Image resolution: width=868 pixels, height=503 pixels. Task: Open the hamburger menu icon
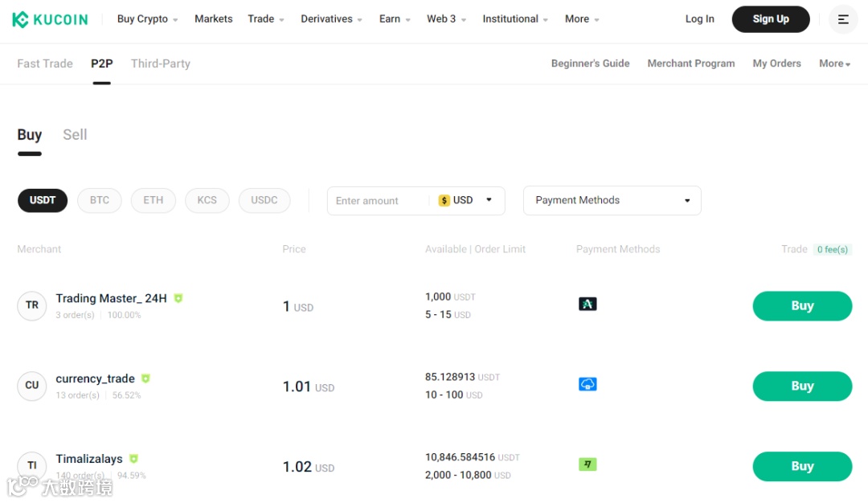[843, 19]
